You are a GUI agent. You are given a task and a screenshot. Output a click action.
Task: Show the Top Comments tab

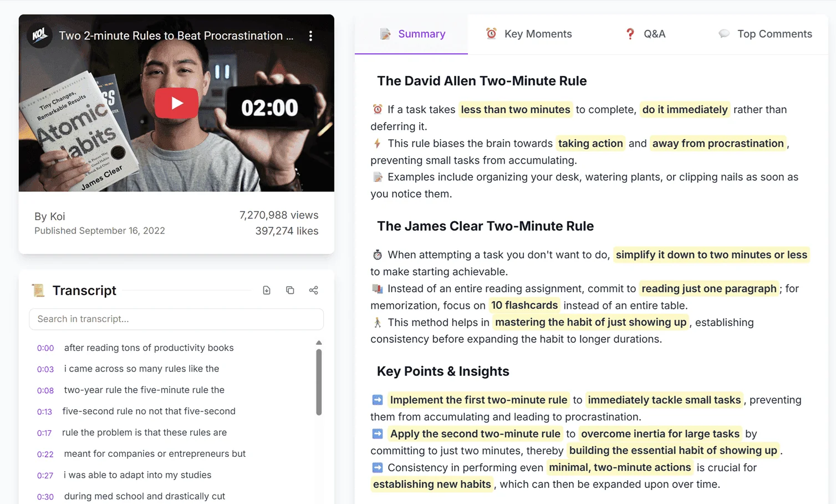[x=765, y=34]
